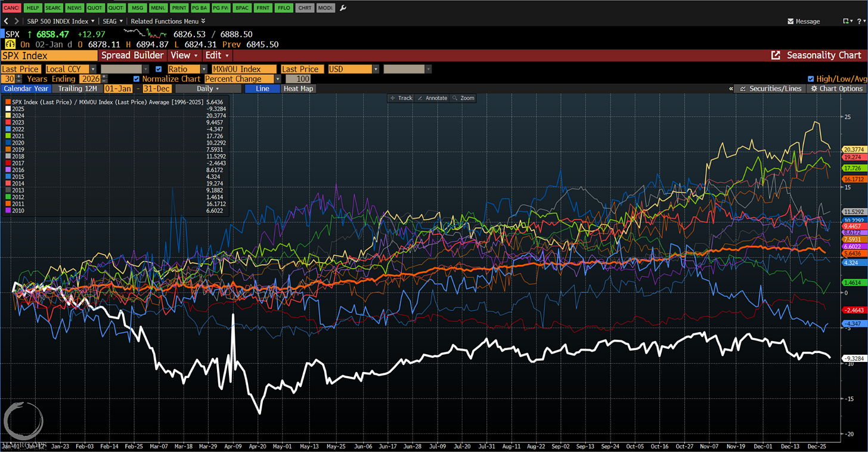
Task: Toggle the Ratio checkbox
Action: click(159, 69)
